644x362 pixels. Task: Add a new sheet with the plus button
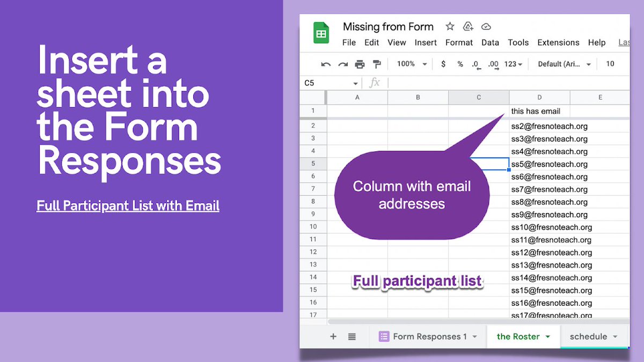[x=333, y=336]
